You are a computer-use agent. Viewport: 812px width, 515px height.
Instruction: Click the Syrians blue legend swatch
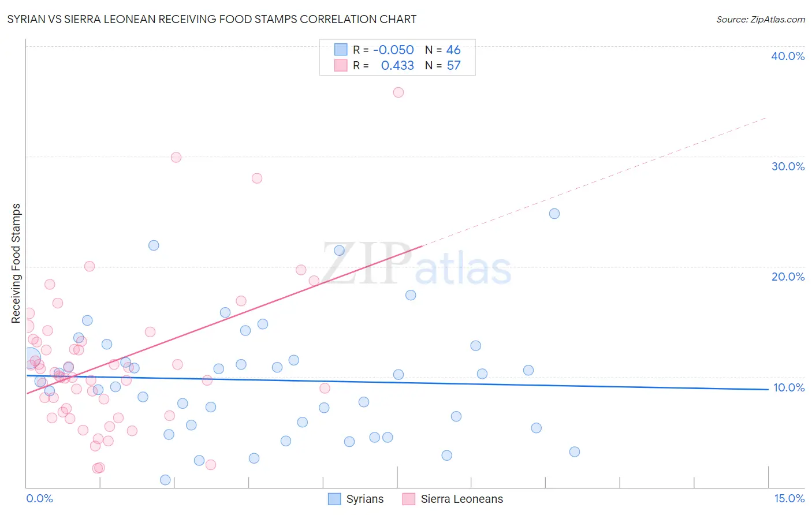[334, 499]
